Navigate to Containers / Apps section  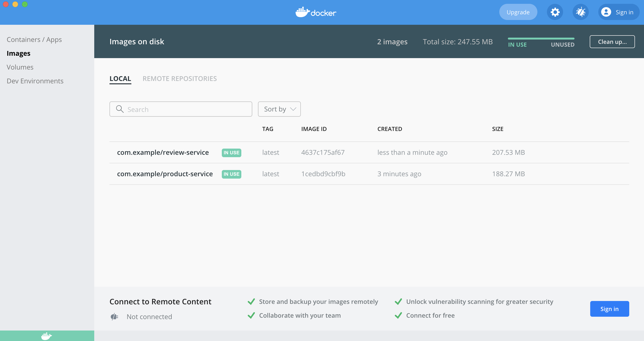pos(34,39)
